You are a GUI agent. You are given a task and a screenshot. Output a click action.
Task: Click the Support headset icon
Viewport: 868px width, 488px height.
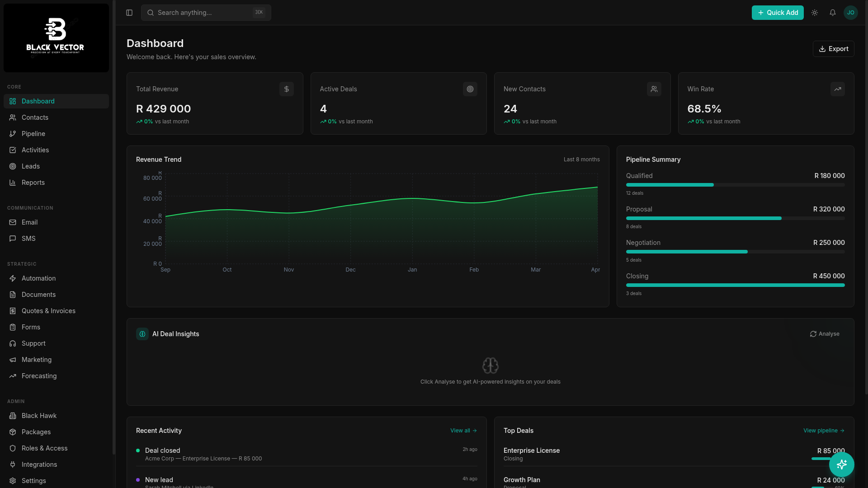(13, 343)
